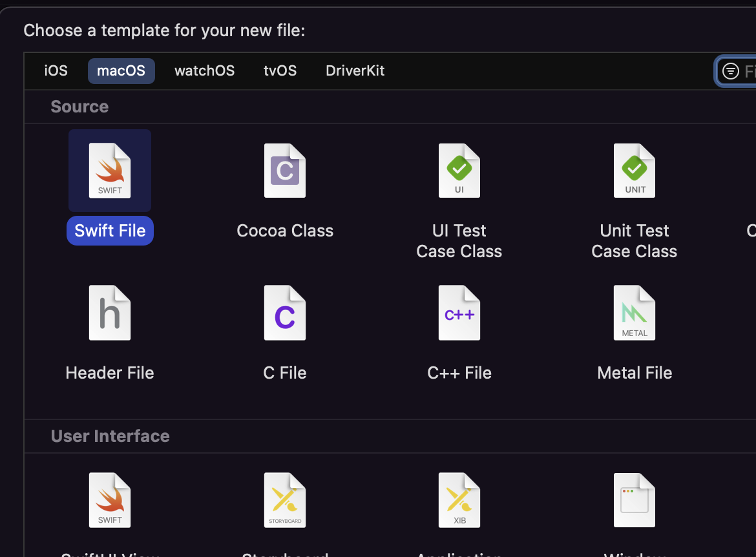Click the 'C++ File' label
The width and height of the screenshot is (756, 557).
click(x=459, y=373)
